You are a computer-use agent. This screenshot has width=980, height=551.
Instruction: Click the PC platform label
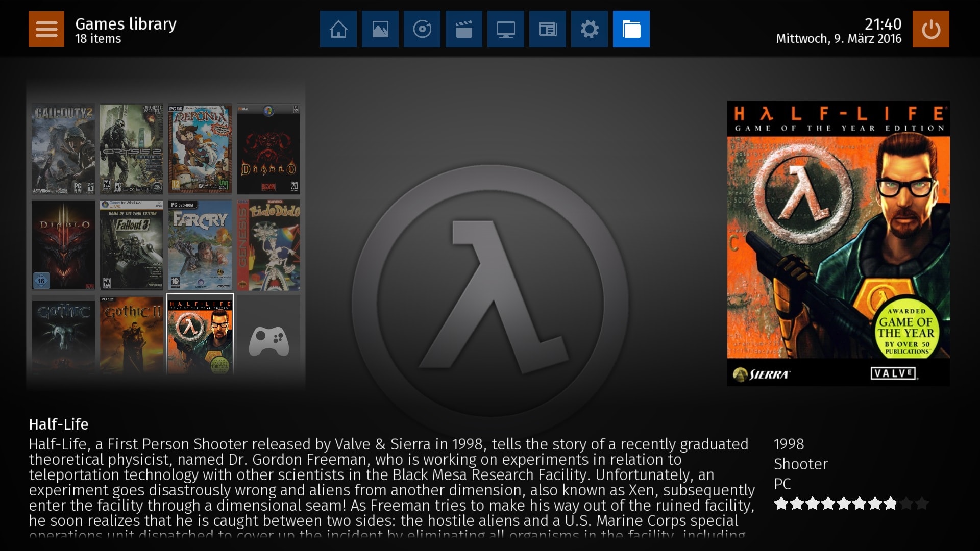(x=782, y=484)
